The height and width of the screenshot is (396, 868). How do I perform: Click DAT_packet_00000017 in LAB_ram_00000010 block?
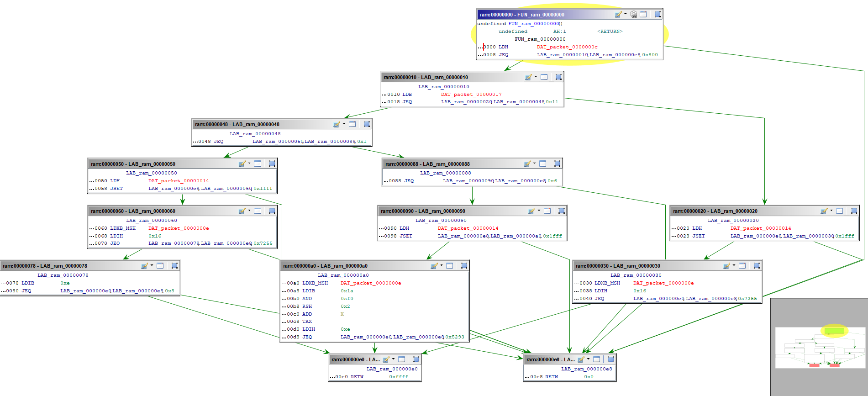point(471,95)
